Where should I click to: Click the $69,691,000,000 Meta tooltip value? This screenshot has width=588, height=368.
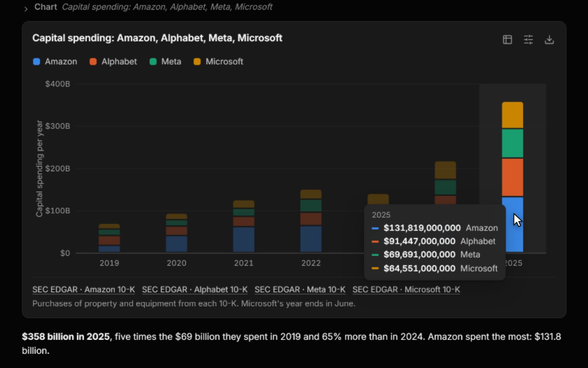[419, 255]
